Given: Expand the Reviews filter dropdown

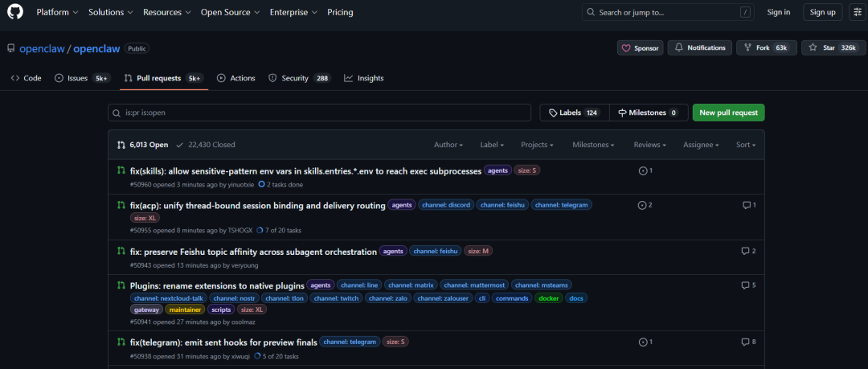Looking at the screenshot, I should pyautogui.click(x=649, y=145).
